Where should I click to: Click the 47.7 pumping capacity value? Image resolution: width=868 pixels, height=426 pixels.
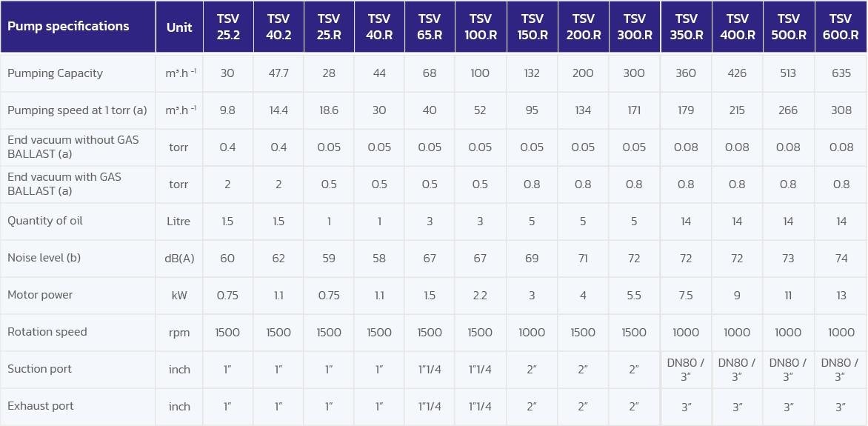(278, 73)
